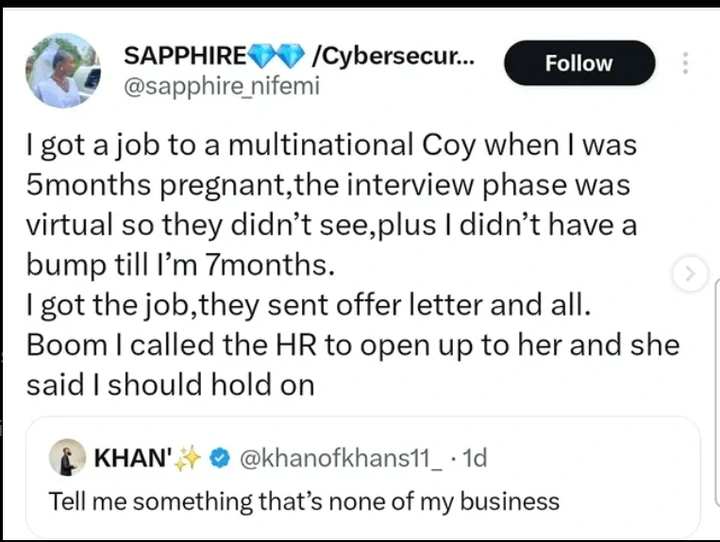Click the blue diamond emojis after SAPPHIRE
The image size is (720, 542).
click(x=281, y=57)
